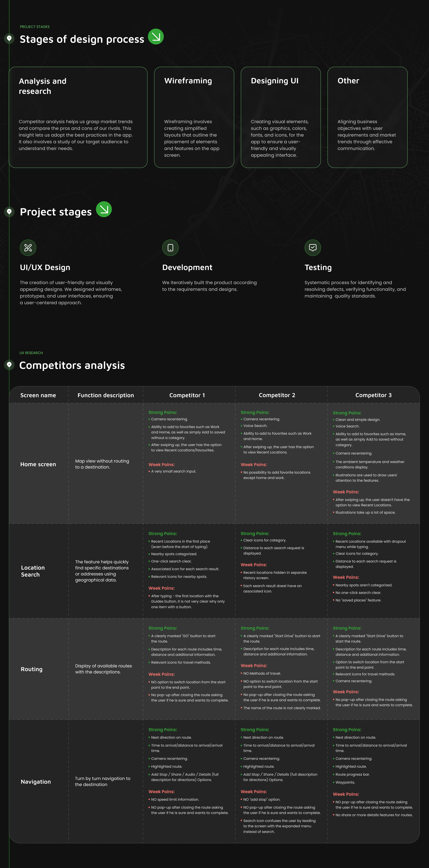
Task: Click the Development phone icon
Action: 170,248
